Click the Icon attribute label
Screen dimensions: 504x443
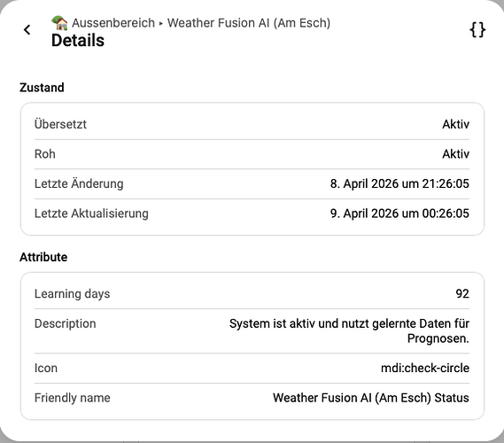(46, 368)
